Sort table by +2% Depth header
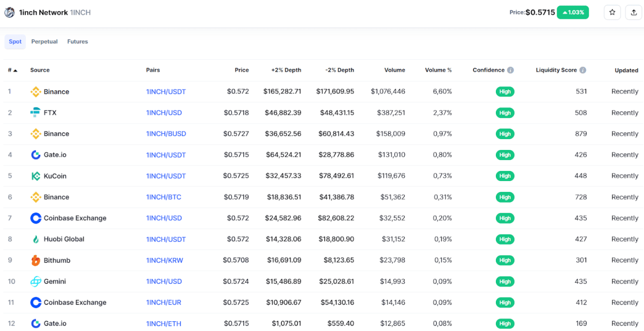The image size is (644, 331). click(286, 70)
